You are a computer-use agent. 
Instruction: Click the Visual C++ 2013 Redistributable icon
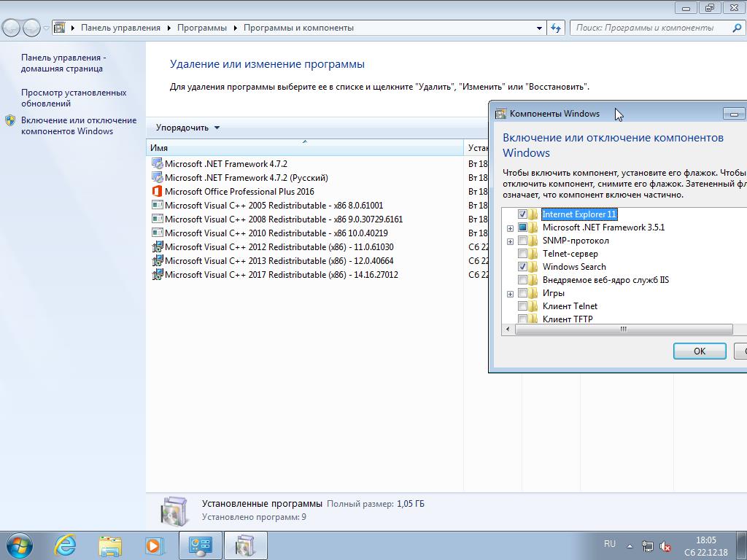[x=157, y=260]
